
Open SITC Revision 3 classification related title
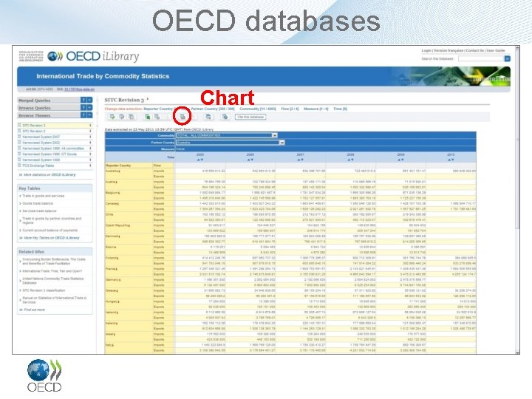click(44, 290)
